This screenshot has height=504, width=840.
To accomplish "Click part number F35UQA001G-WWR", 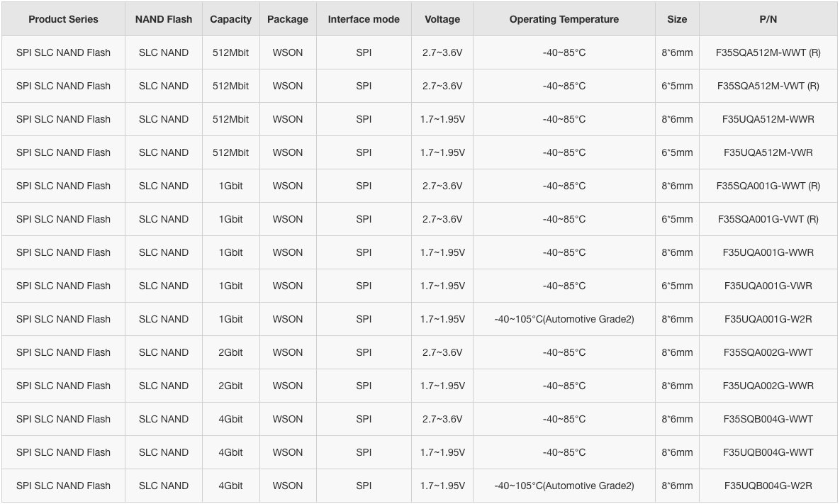I will [x=768, y=252].
